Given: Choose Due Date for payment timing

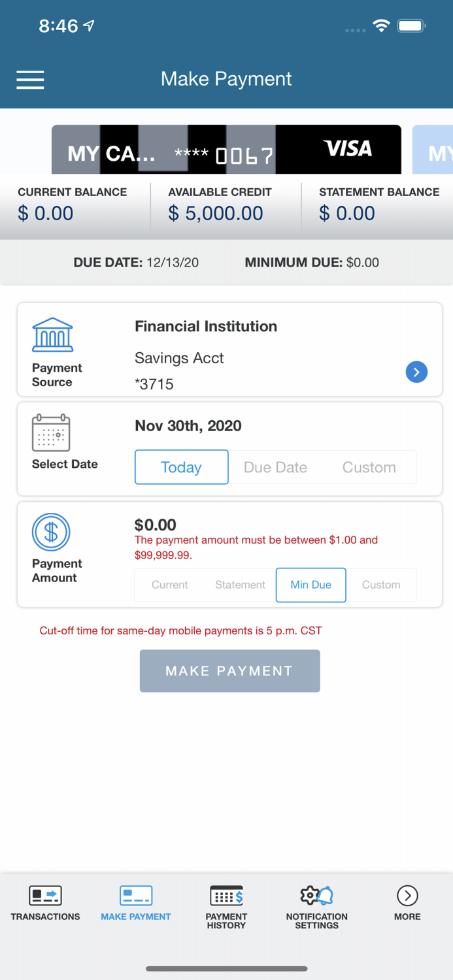Looking at the screenshot, I should tap(275, 467).
